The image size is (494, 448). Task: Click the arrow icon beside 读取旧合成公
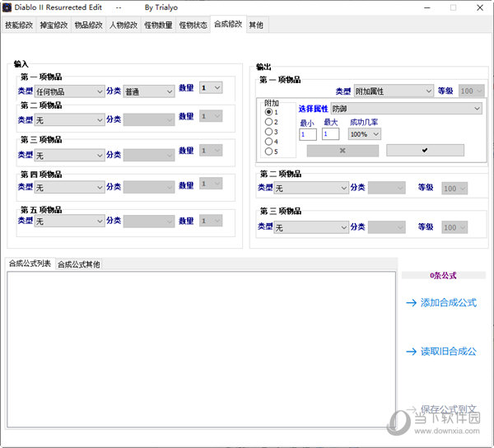(412, 352)
